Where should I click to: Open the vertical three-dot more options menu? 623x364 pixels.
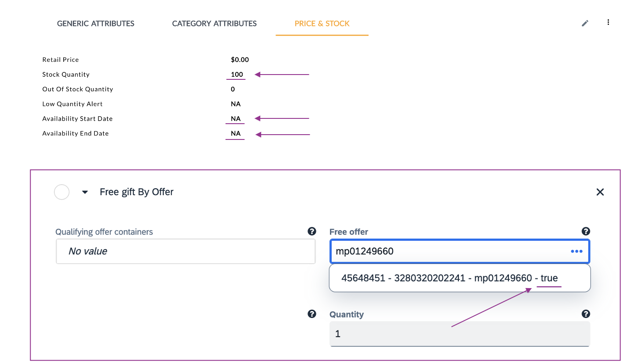point(608,22)
